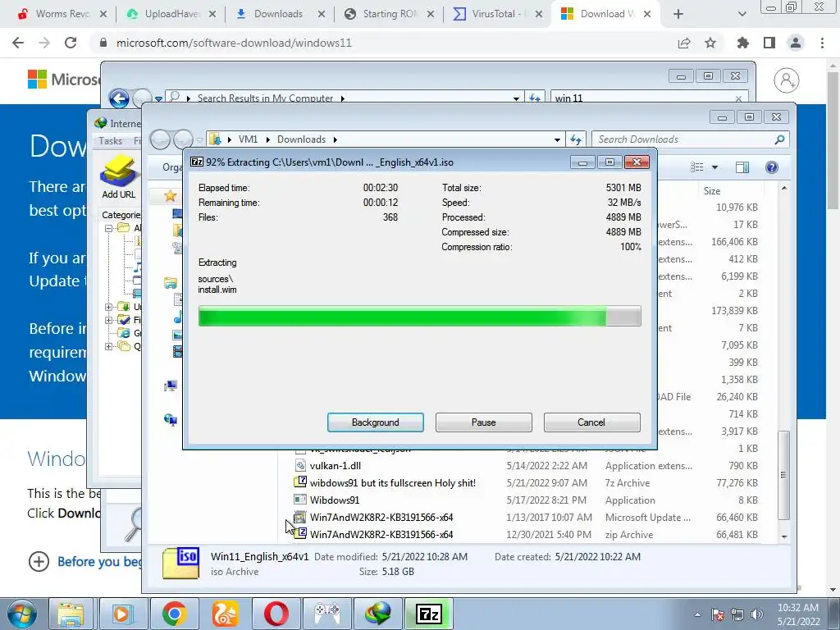Click VM1 in the breadcrumb path
This screenshot has width=840, height=630.
pyautogui.click(x=248, y=139)
